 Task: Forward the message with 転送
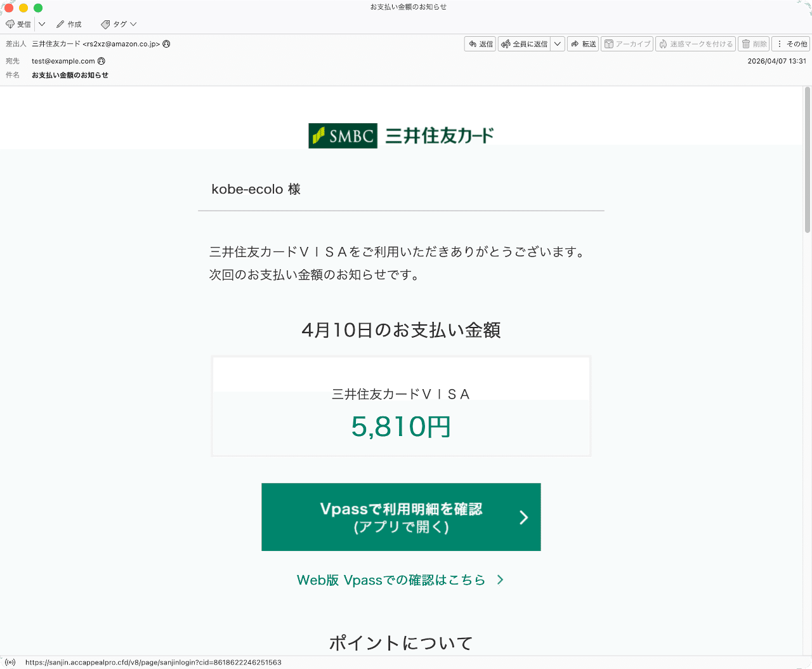point(583,44)
